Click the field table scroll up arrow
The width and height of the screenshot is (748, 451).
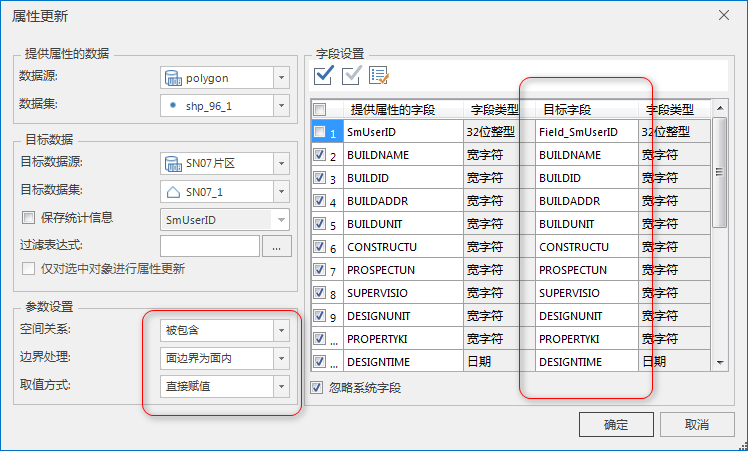[x=720, y=108]
